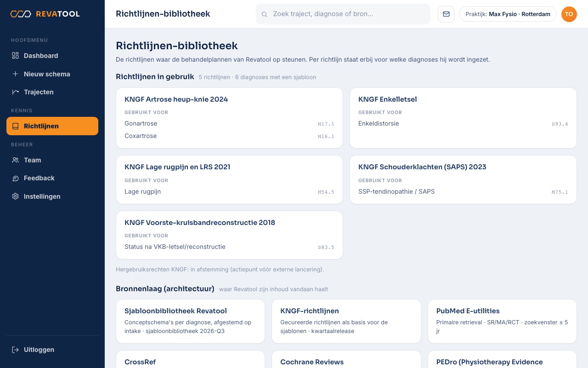Select the Gonartrose diagnosis row
Viewport: 588px width, 368px height.
pos(229,124)
